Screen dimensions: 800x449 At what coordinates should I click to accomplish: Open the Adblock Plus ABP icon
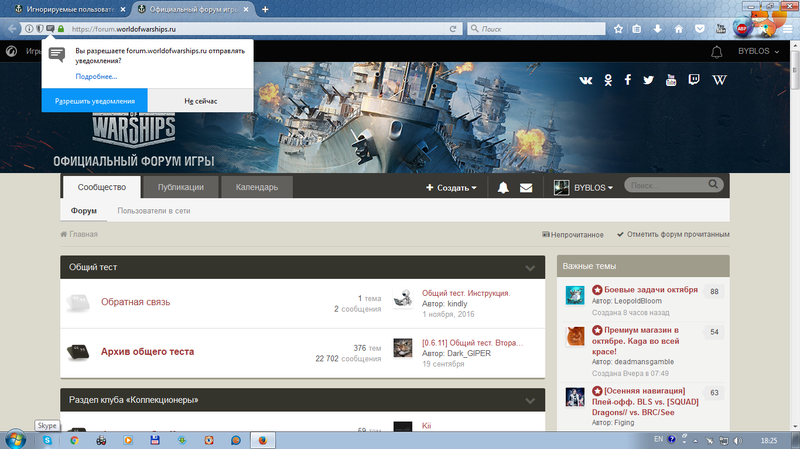click(x=742, y=29)
